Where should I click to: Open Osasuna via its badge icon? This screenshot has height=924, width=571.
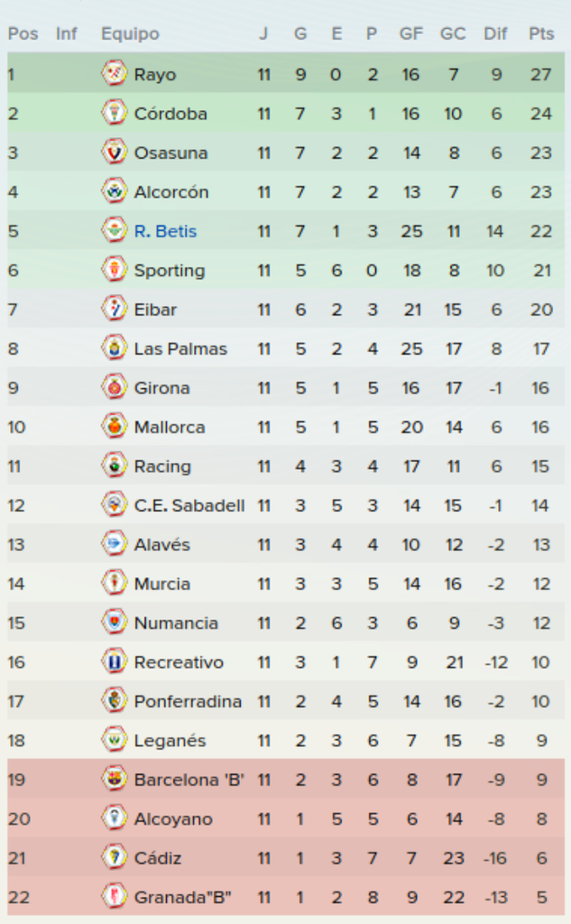coord(114,152)
